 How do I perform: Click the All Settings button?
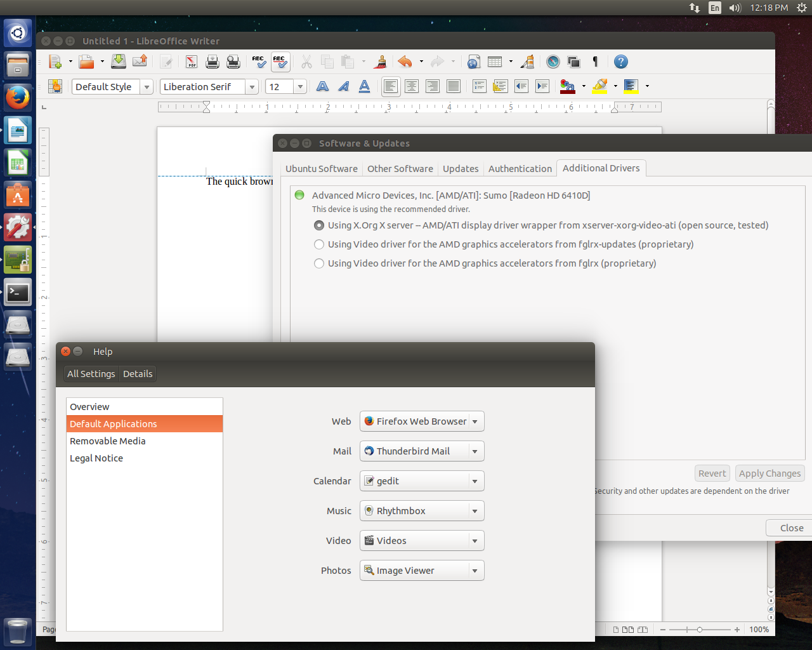[x=91, y=374]
